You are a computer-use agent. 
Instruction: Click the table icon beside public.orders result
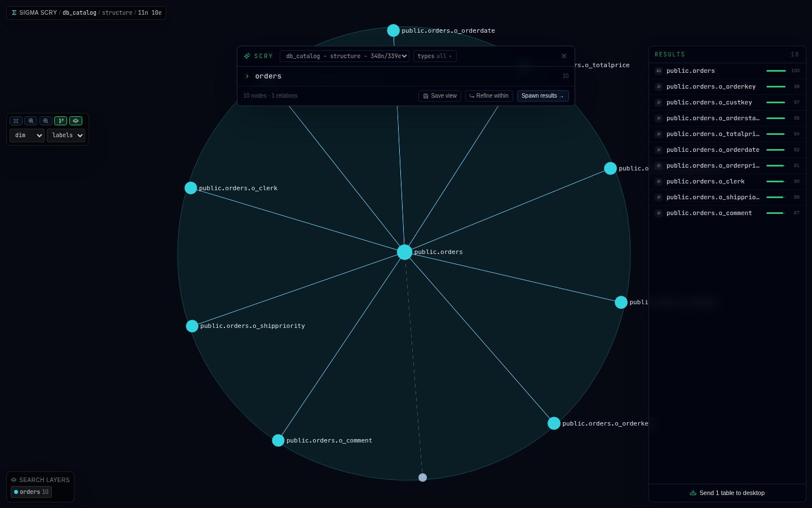pos(659,71)
